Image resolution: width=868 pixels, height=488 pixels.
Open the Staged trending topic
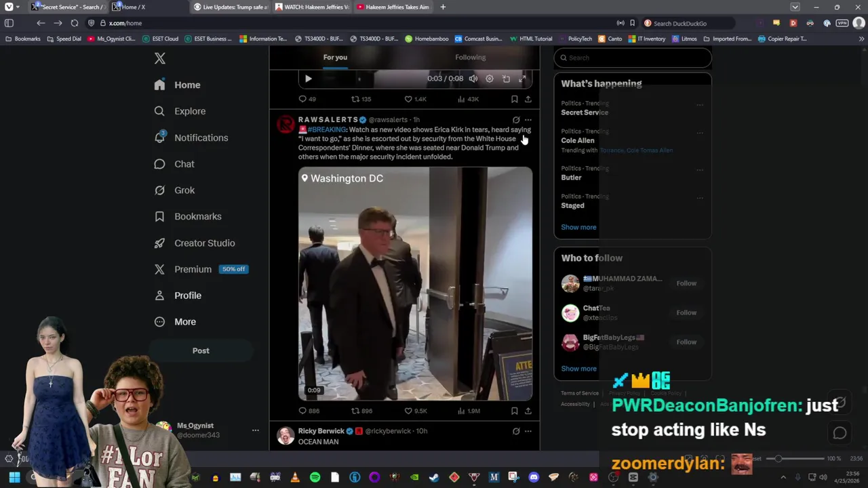pos(572,205)
